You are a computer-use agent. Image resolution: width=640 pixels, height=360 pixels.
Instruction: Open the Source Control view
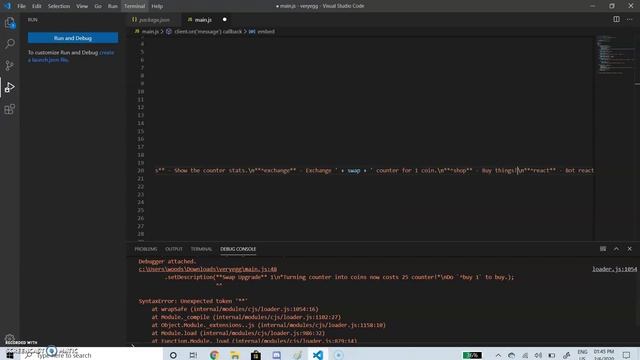coord(10,65)
